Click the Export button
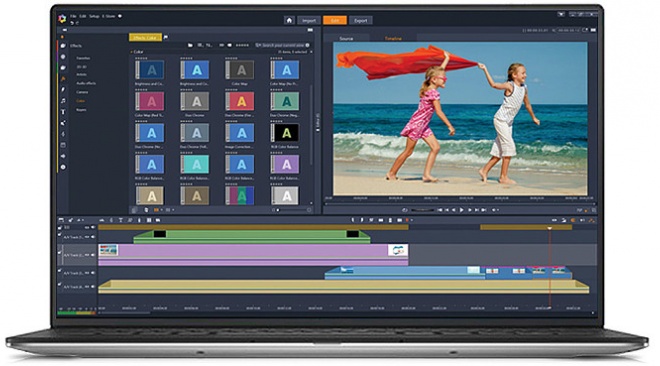The width and height of the screenshot is (660, 366). (360, 20)
